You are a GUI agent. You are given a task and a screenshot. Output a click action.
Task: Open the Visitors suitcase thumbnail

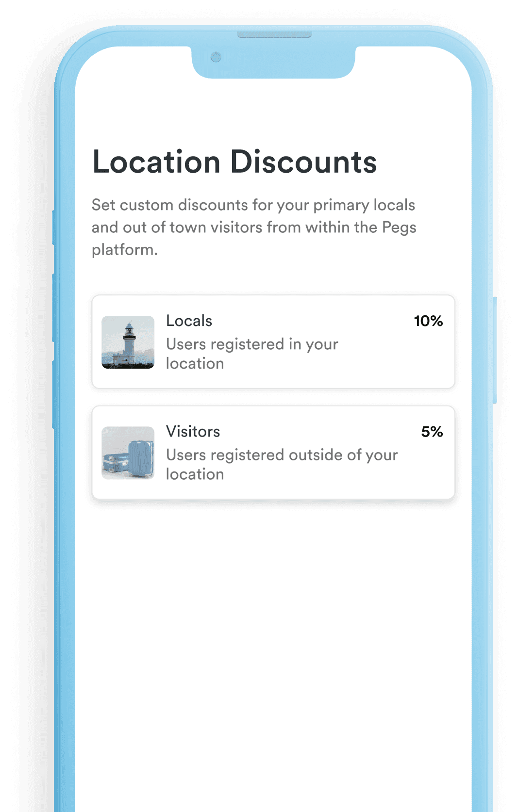tap(128, 453)
